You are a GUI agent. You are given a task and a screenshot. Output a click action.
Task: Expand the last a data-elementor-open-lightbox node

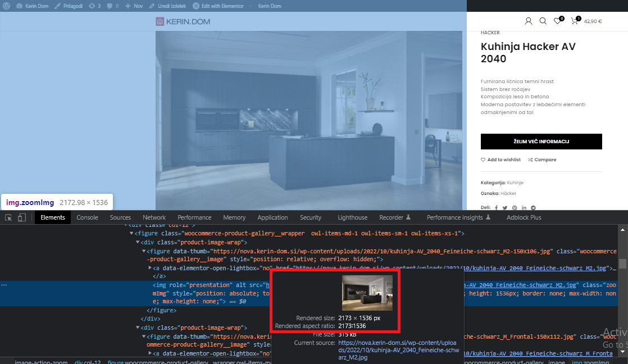tap(150, 353)
